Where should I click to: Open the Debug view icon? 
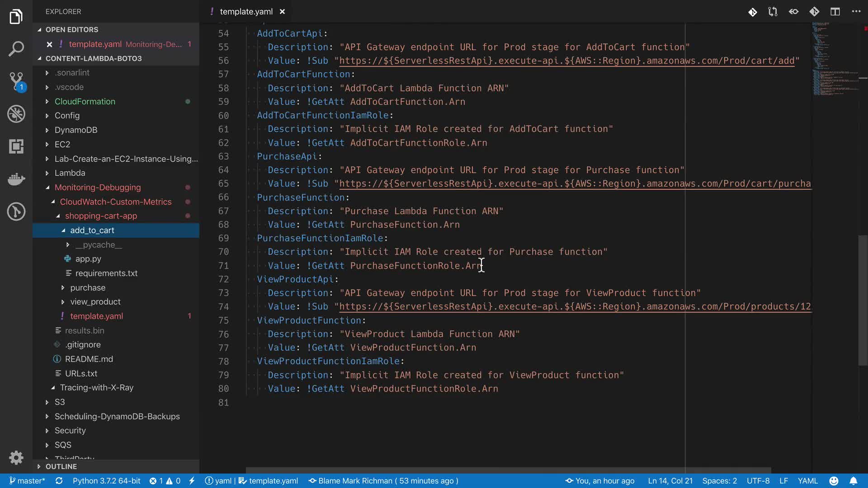(x=16, y=114)
